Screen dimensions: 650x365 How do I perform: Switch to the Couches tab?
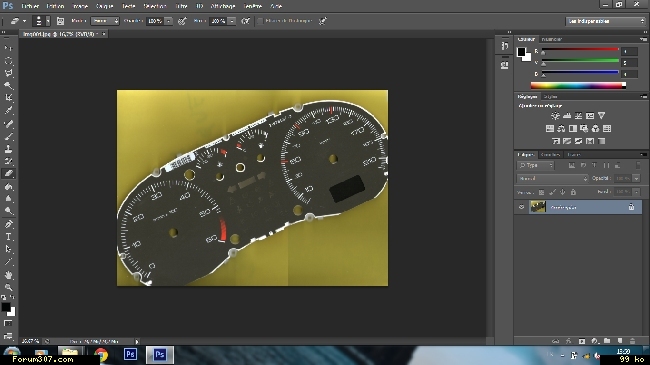point(551,154)
